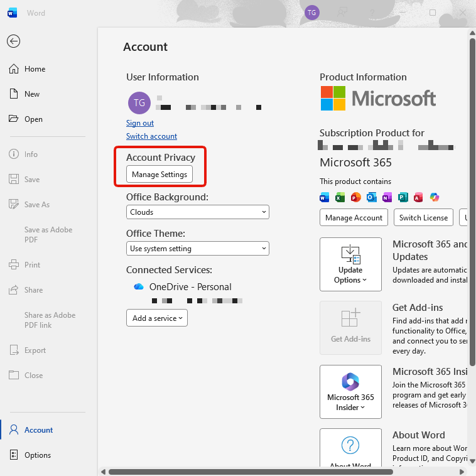Click the Microsoft logo

tap(378, 99)
